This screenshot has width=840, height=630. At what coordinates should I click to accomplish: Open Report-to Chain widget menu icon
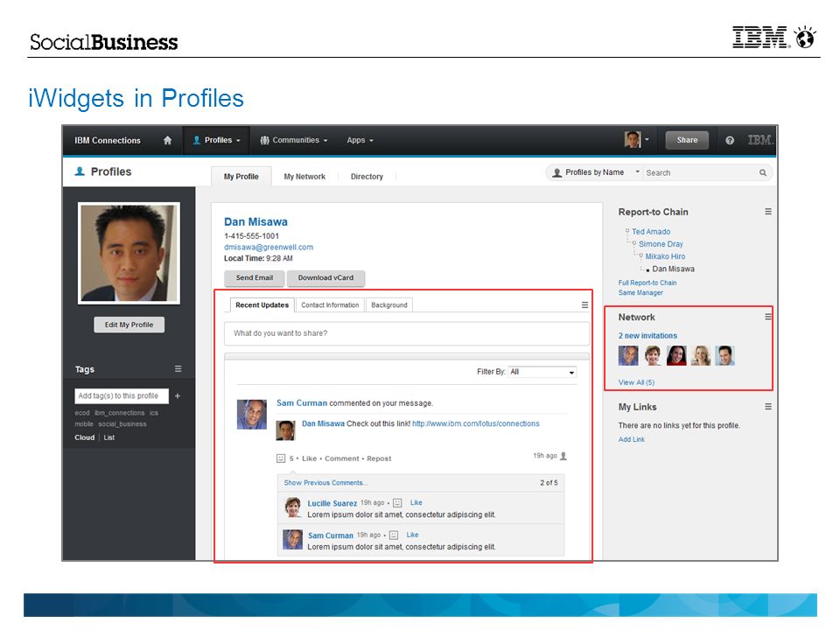coord(768,212)
